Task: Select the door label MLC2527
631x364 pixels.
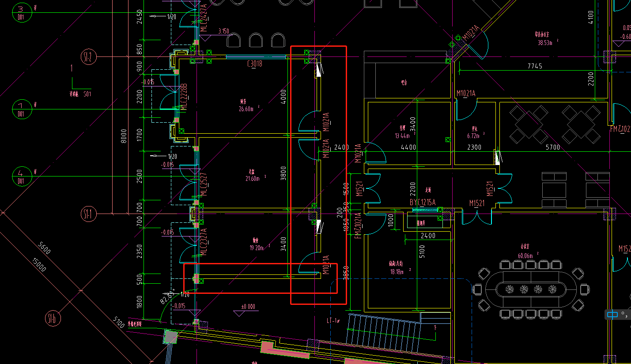Action: [204, 184]
